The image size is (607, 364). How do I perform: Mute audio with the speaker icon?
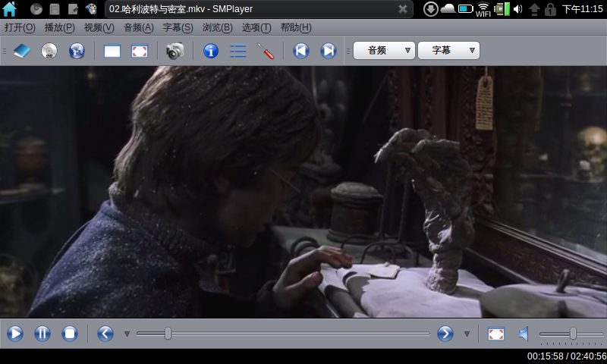point(524,334)
